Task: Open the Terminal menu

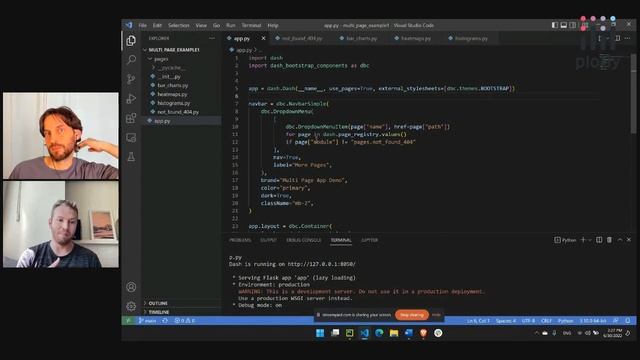Action: coord(251,25)
